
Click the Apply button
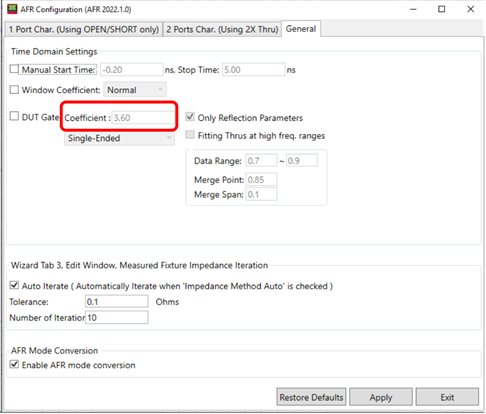click(x=381, y=397)
